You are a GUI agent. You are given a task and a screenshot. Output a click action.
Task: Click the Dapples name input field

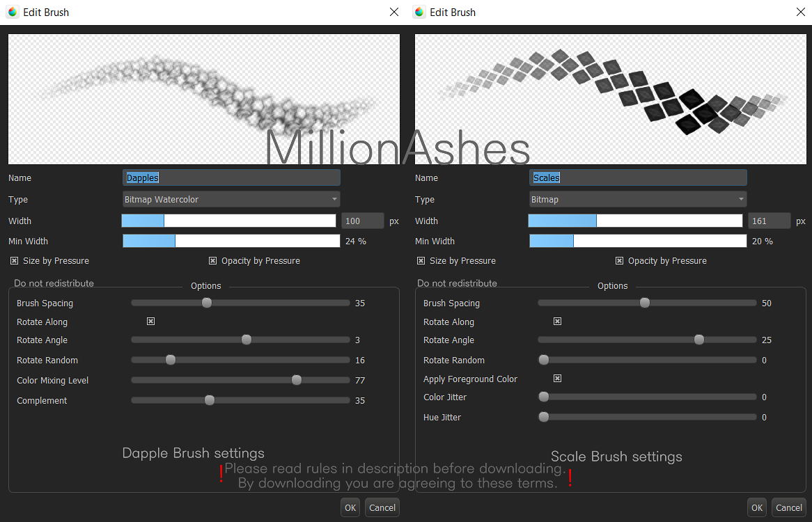click(231, 177)
